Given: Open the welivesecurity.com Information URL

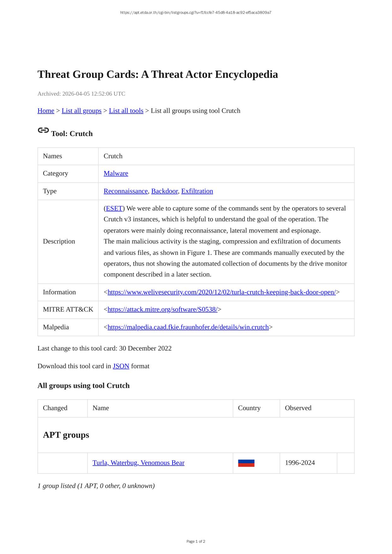Looking at the screenshot, I should pos(222,292).
